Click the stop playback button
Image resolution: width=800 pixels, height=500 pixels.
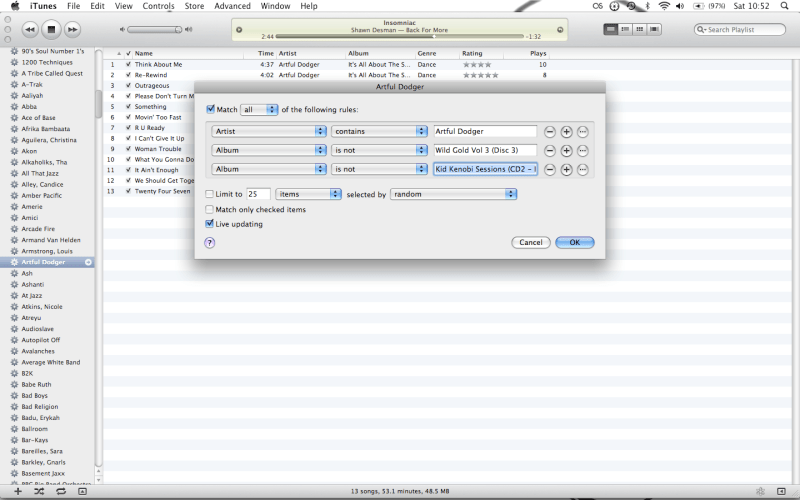(x=51, y=30)
